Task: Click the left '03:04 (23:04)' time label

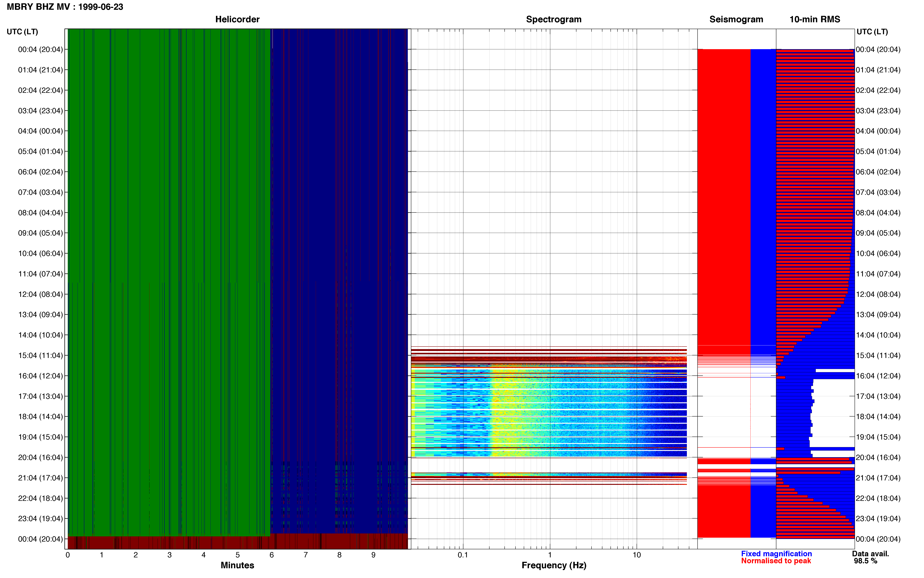Action: [x=41, y=111]
